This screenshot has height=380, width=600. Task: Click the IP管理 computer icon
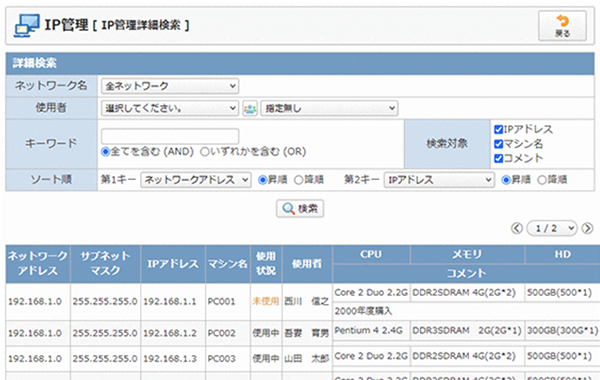27,26
